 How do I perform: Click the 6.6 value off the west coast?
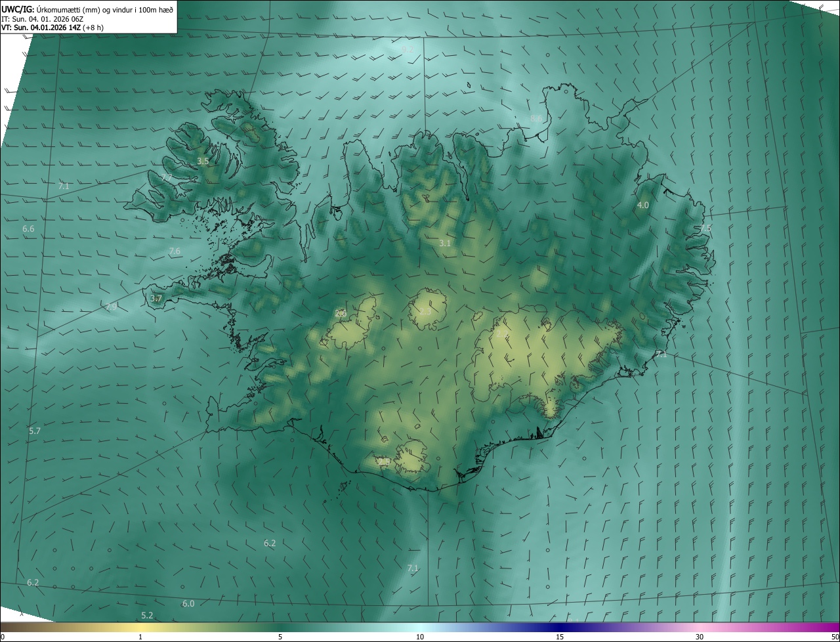(x=28, y=228)
